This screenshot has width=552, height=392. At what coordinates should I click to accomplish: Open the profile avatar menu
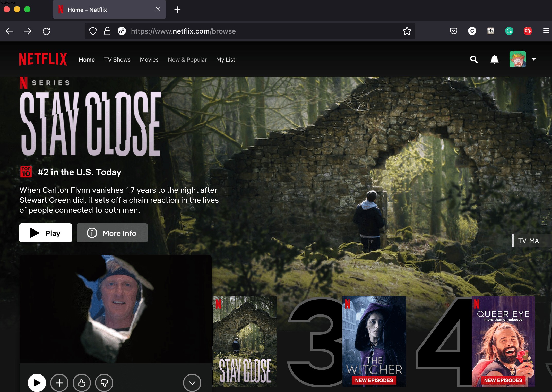(x=517, y=59)
